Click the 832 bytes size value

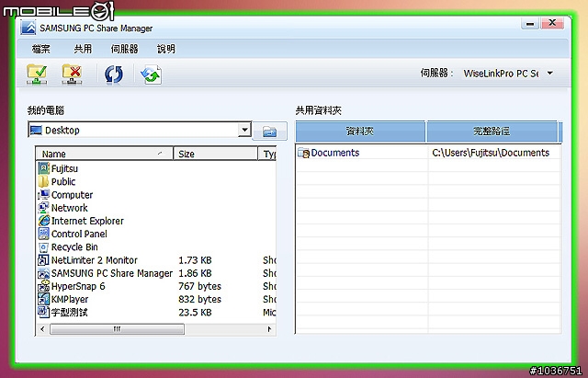200,299
